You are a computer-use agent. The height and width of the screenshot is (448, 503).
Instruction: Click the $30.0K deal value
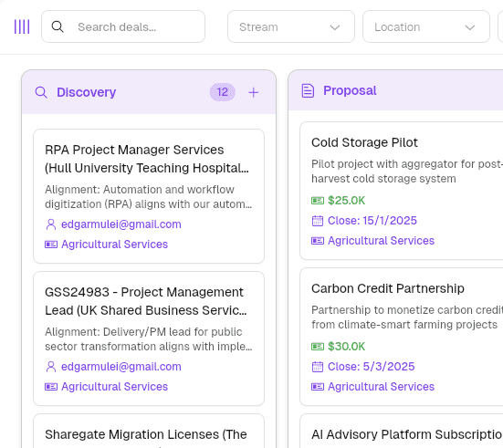pos(347,347)
